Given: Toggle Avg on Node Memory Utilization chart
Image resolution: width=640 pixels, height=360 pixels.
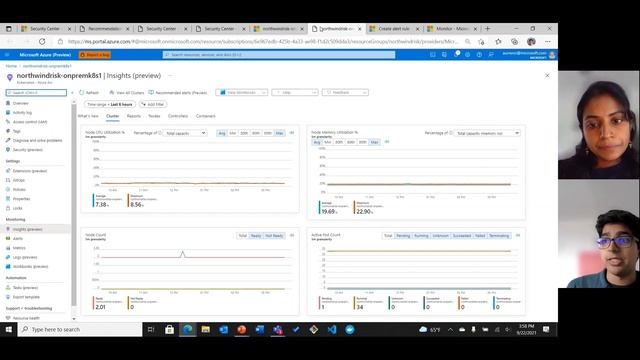Looking at the screenshot, I should 317,142.
